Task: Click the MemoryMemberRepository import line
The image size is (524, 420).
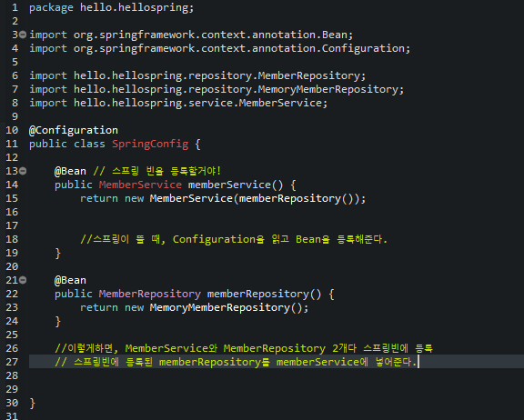Action: (x=217, y=90)
